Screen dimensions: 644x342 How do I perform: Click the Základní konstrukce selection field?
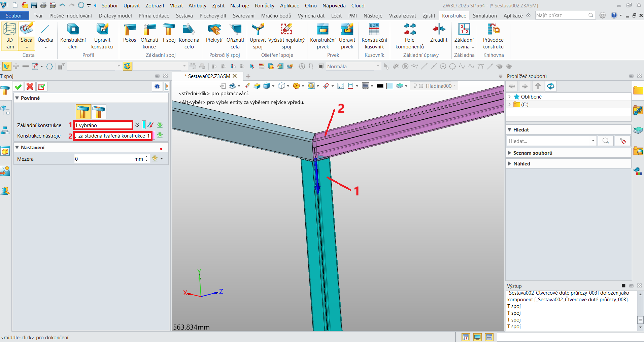[x=103, y=125]
